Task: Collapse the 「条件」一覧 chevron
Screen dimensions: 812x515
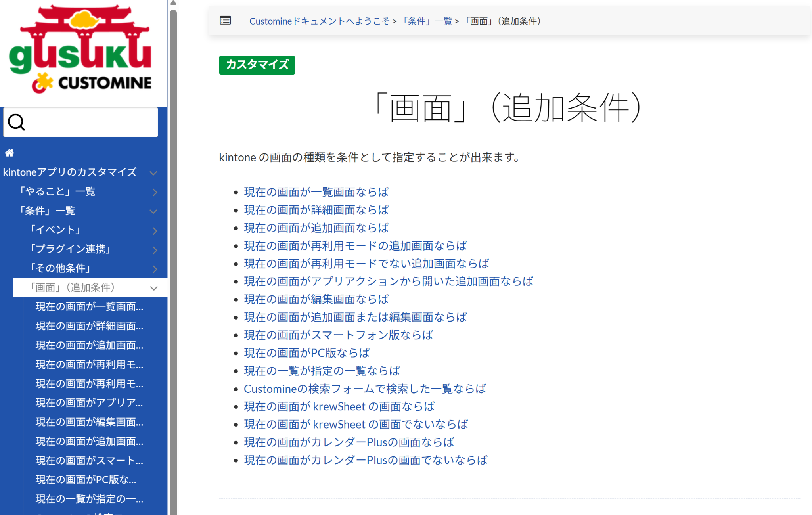Action: pyautogui.click(x=153, y=211)
